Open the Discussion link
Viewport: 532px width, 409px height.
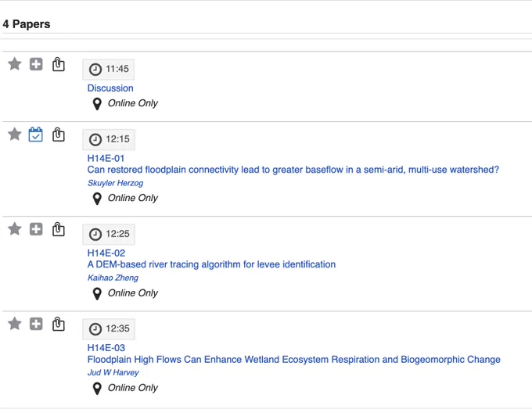pyautogui.click(x=110, y=88)
